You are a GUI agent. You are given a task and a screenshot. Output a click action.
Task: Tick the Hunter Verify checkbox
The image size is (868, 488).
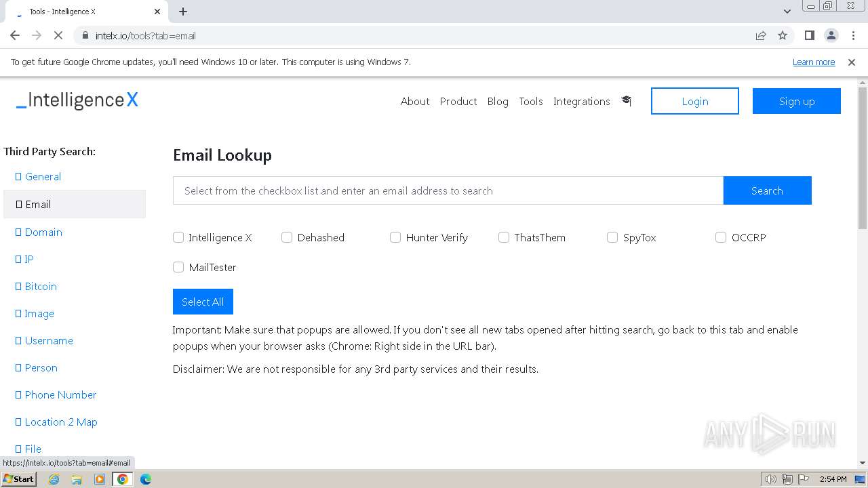coord(395,237)
